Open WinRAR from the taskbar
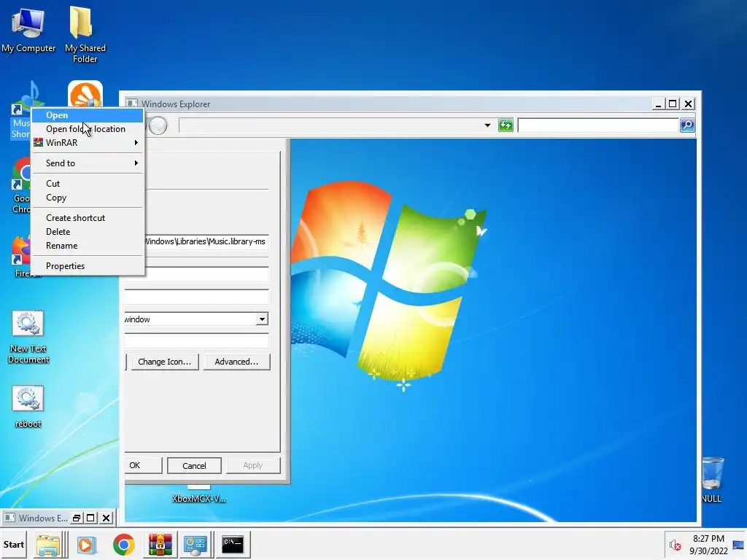747x560 pixels. click(160, 545)
